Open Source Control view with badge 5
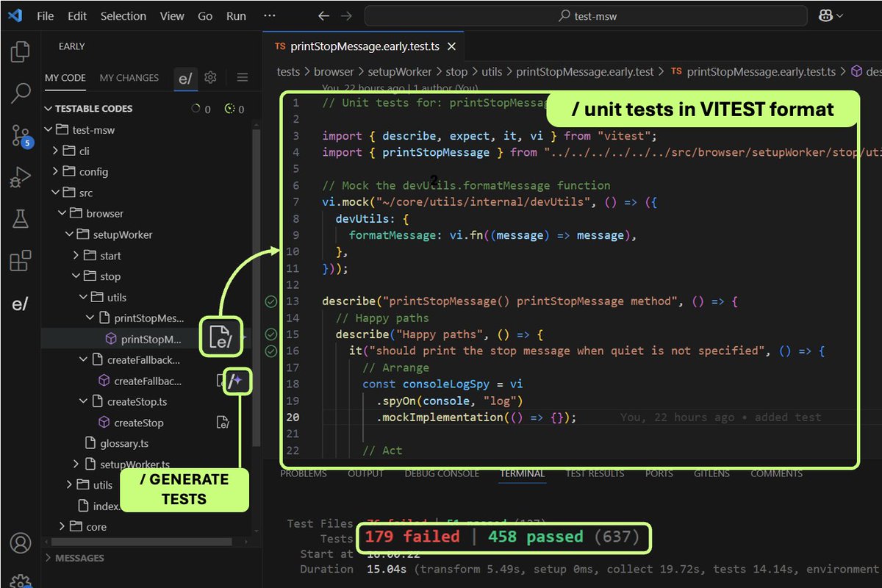This screenshot has width=882, height=588. coord(21,135)
